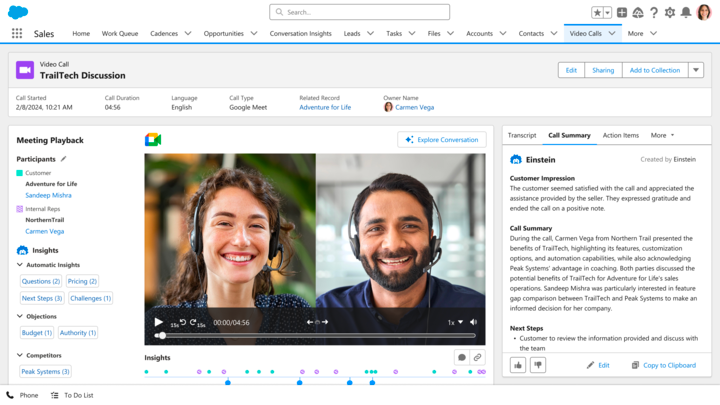Collapse the Automatic Insights section
Viewport: 720px width, 405px height.
tap(20, 265)
